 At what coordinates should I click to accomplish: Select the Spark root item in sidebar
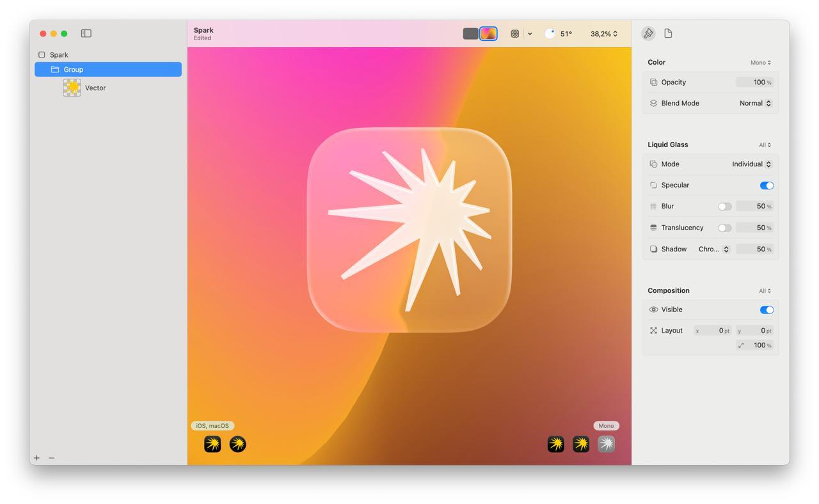click(x=59, y=55)
